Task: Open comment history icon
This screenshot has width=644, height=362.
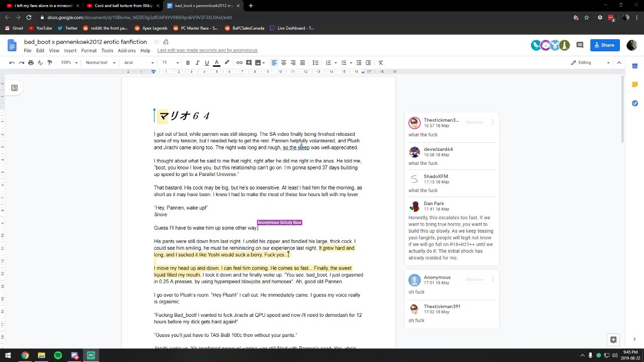Action: [x=580, y=45]
